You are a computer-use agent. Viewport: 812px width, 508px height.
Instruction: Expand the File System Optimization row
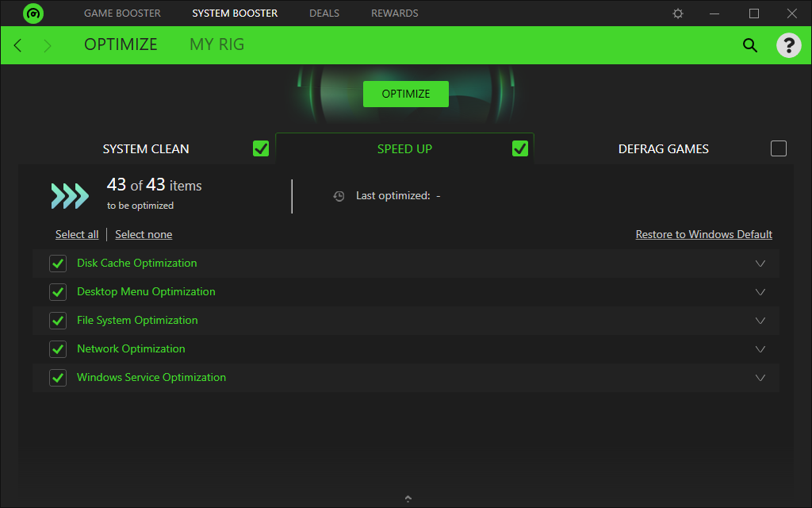(x=760, y=321)
